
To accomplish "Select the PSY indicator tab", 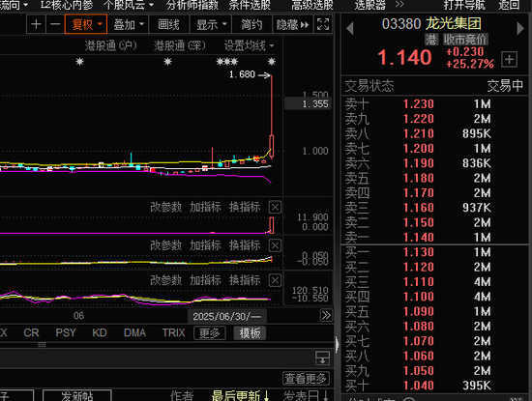I will (66, 332).
